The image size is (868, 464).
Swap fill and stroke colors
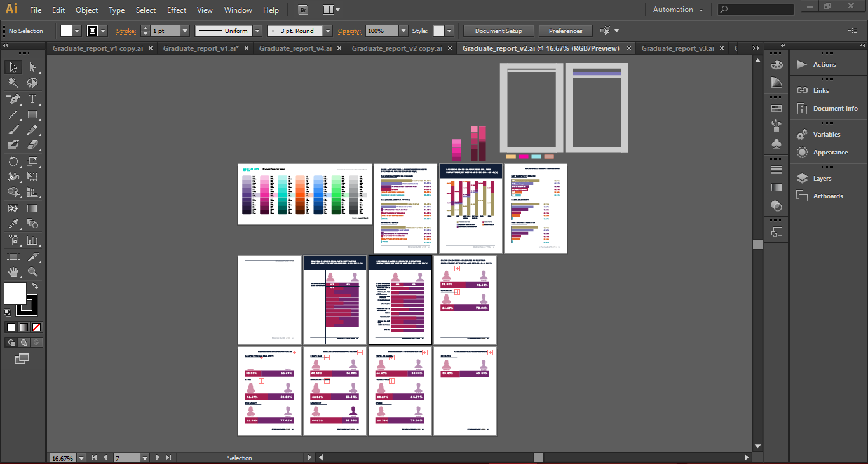click(35, 287)
